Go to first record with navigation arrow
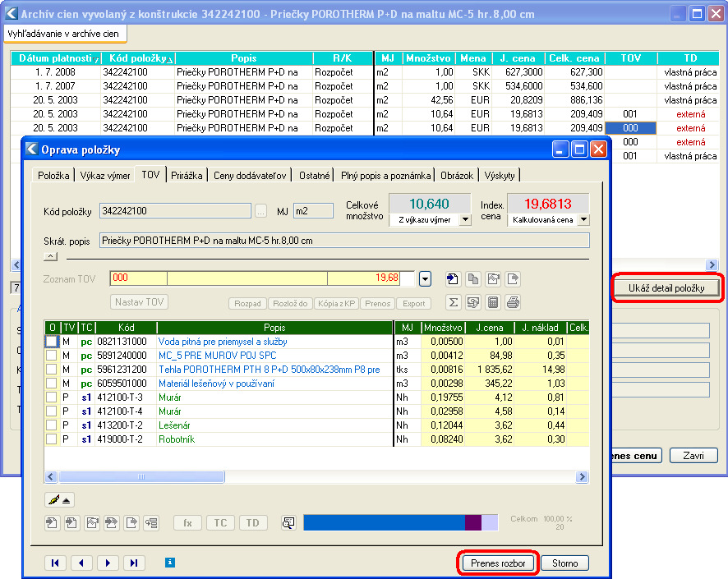728x579 pixels. [55, 563]
